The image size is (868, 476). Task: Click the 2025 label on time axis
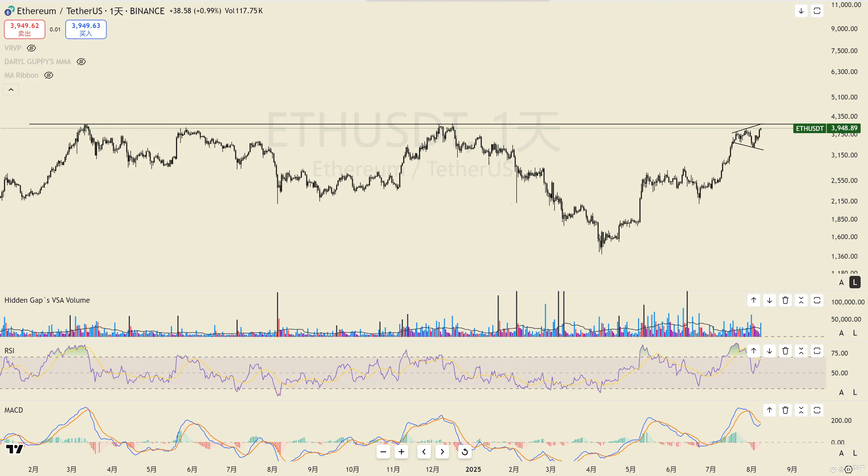click(473, 469)
